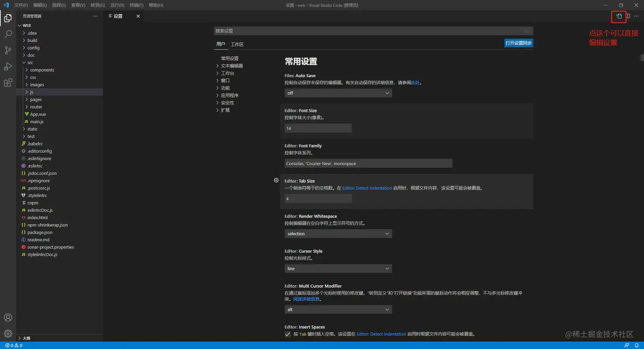
Task: Click the Manage gear icon in activity bar
Action: point(8,333)
